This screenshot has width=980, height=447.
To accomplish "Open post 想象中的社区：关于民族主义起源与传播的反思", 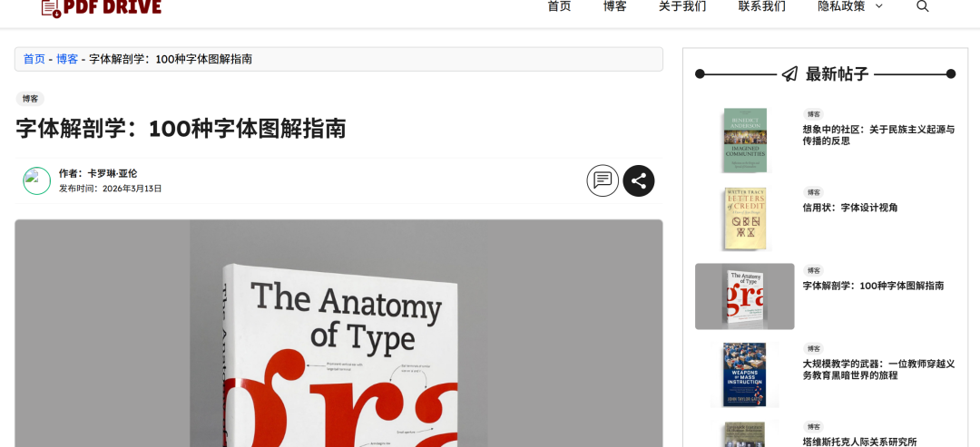I will click(x=878, y=135).
